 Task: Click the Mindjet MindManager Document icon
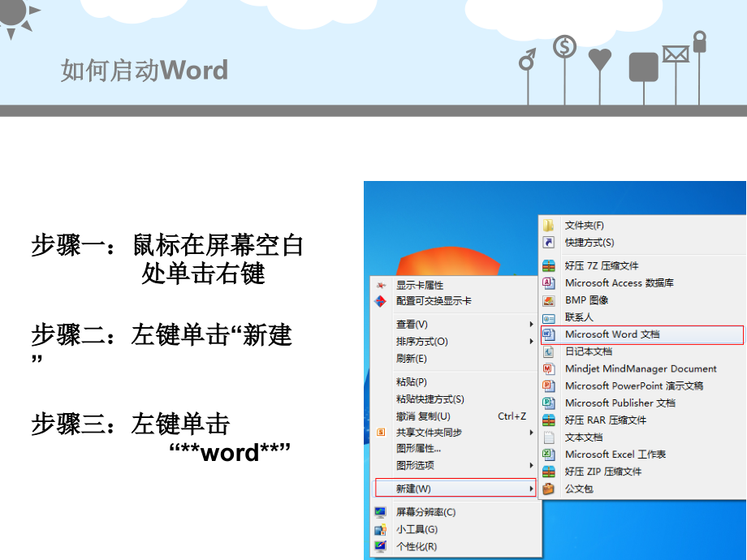549,368
